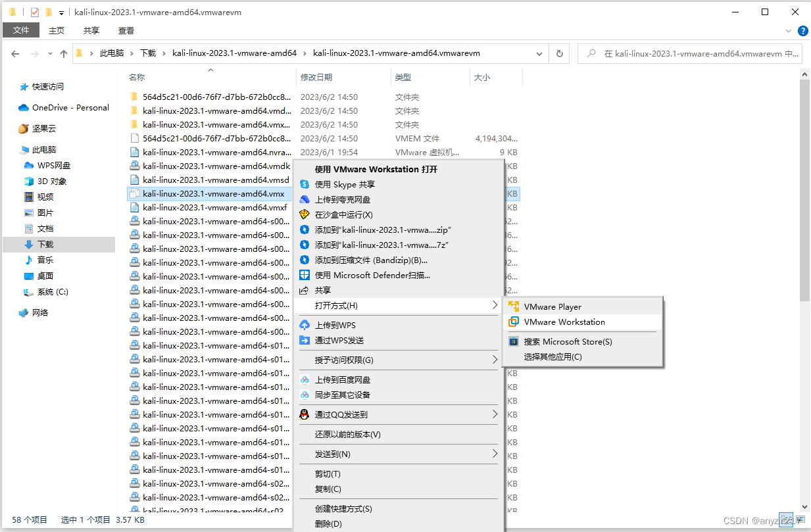This screenshot has width=811, height=532.
Task: Switch to the 查看 ribbon tab
Action: (126, 30)
